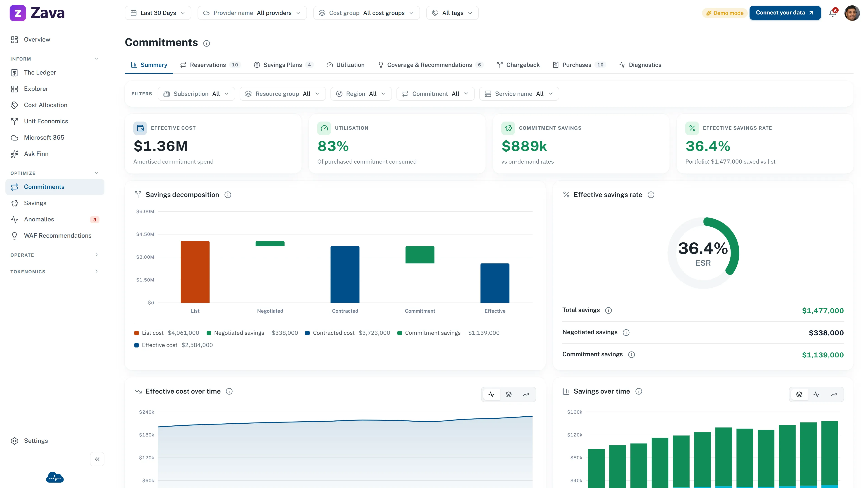Click the Commitment Savings piggy bank icon
868x488 pixels.
508,128
